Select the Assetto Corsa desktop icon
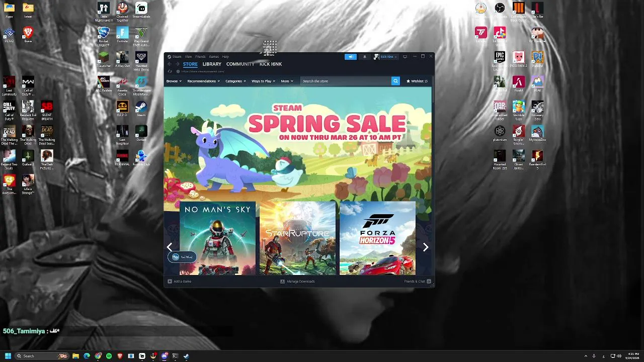This screenshot has height=362, width=644. point(122,85)
